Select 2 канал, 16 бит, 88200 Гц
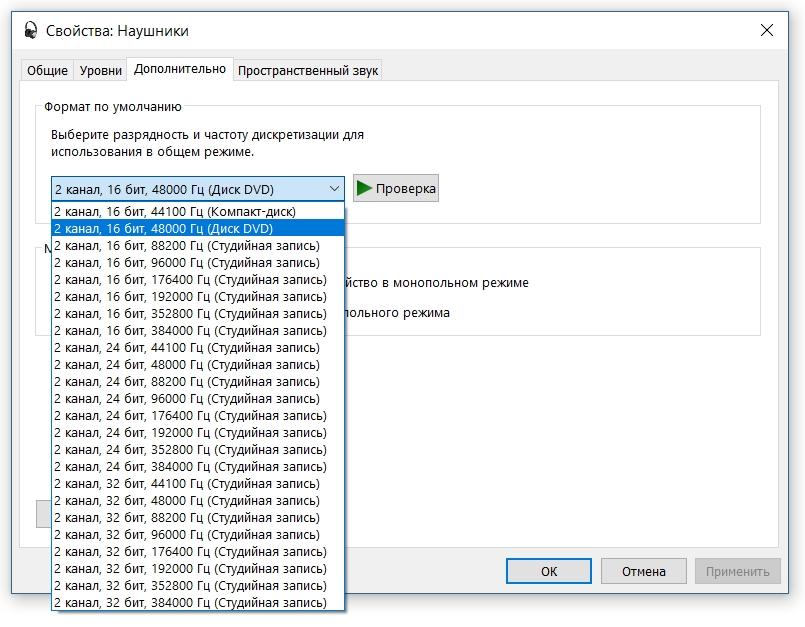Screen dimensions: 805x627 pyautogui.click(x=198, y=245)
